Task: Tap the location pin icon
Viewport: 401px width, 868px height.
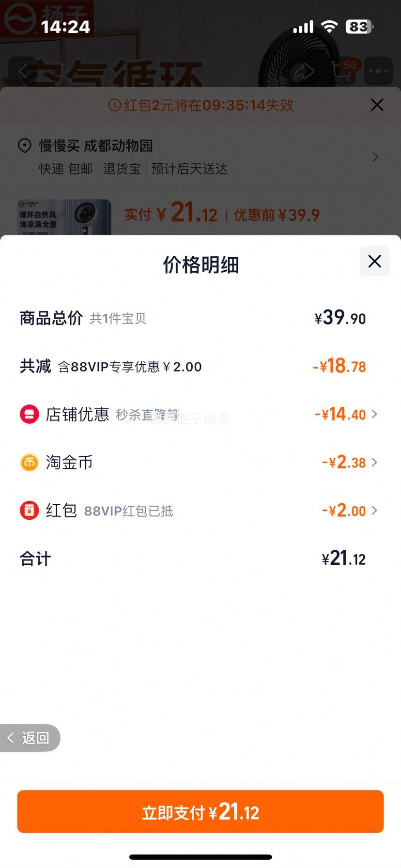Action: [25, 146]
